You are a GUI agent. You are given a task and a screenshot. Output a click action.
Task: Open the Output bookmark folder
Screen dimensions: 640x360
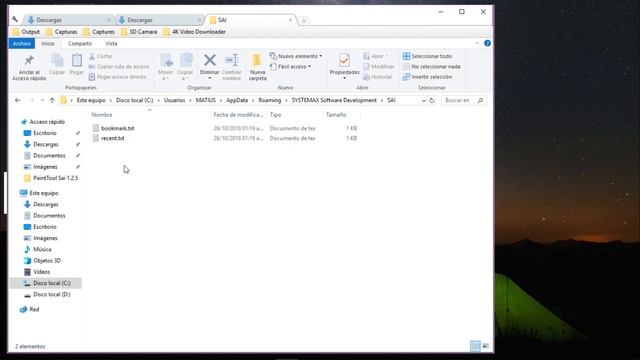coord(26,31)
